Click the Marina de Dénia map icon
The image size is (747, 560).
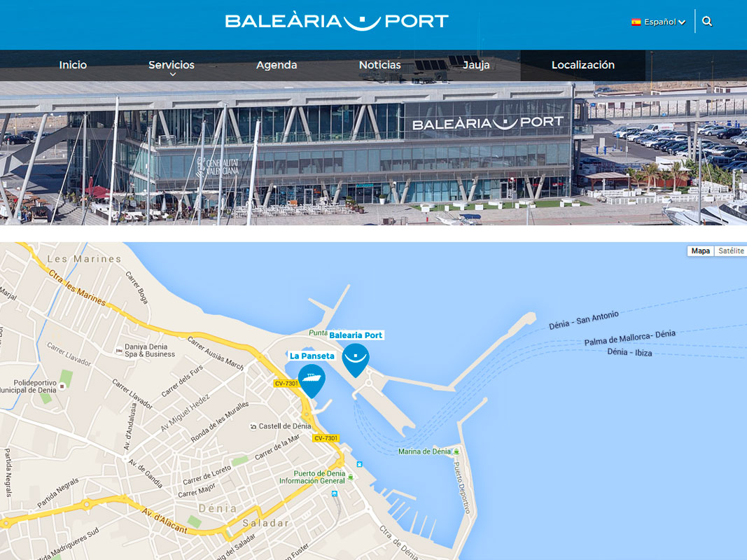click(456, 451)
